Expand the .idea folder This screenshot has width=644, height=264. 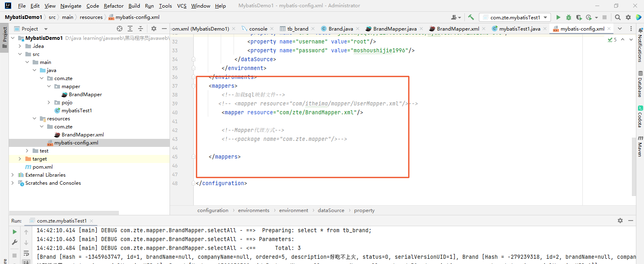tap(20, 46)
